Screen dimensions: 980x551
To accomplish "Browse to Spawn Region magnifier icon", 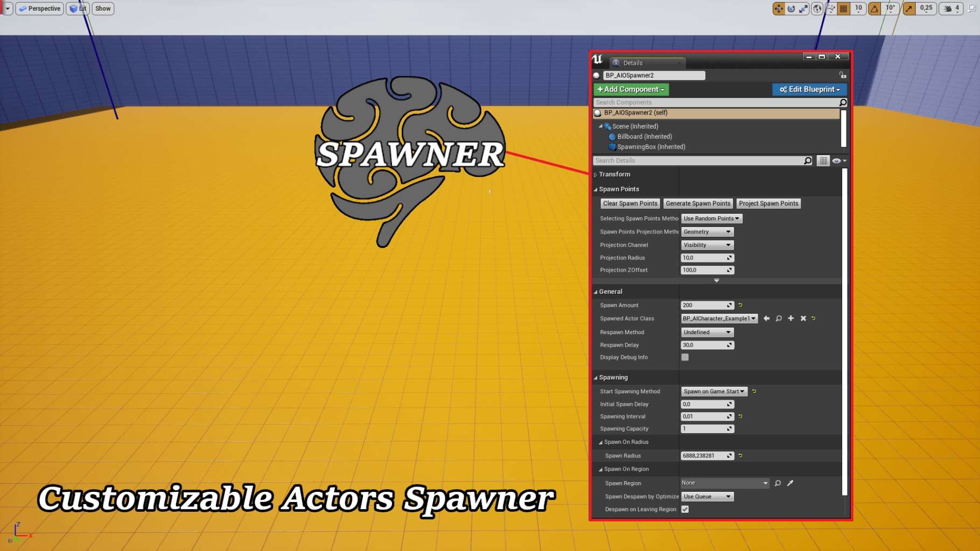I will coord(778,483).
